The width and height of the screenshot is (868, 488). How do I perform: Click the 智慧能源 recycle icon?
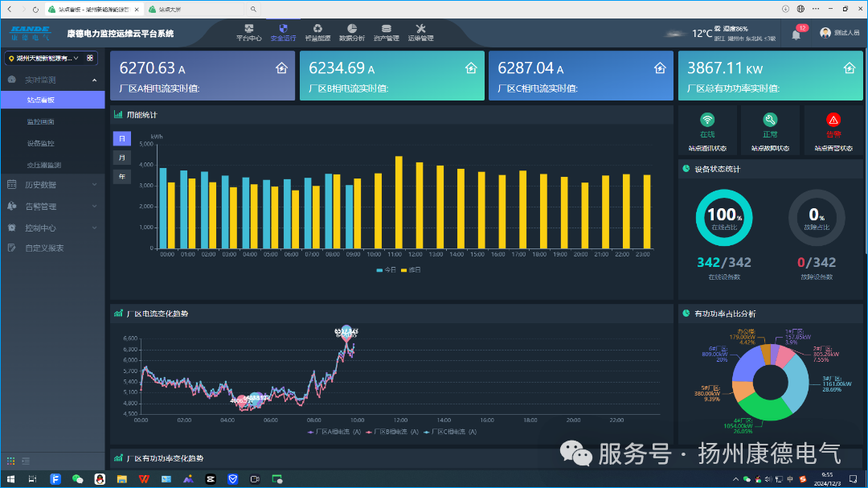[317, 29]
